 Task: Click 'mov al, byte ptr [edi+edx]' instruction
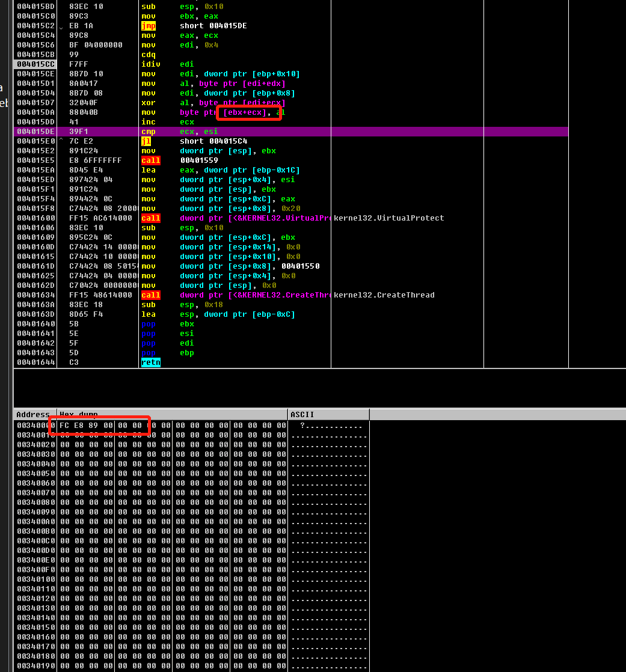[x=213, y=84]
